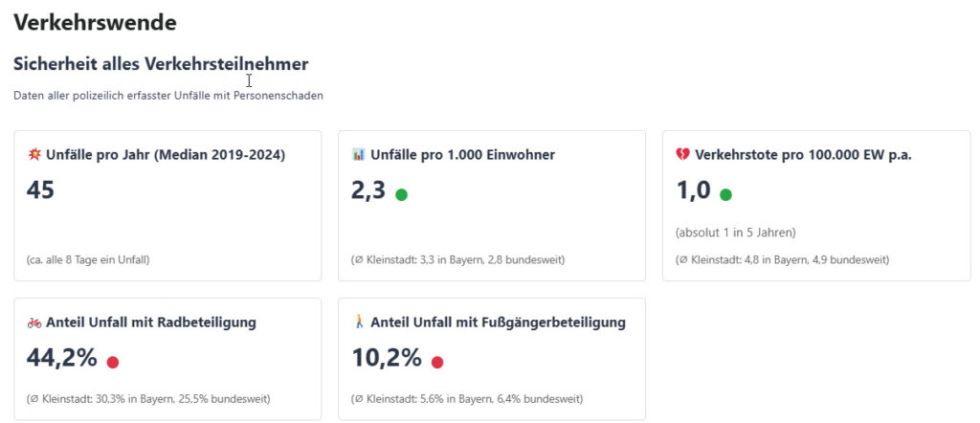The image size is (980, 423).
Task: Click the collision icon beside Unfälle pro Jahr
Action: pos(33,155)
